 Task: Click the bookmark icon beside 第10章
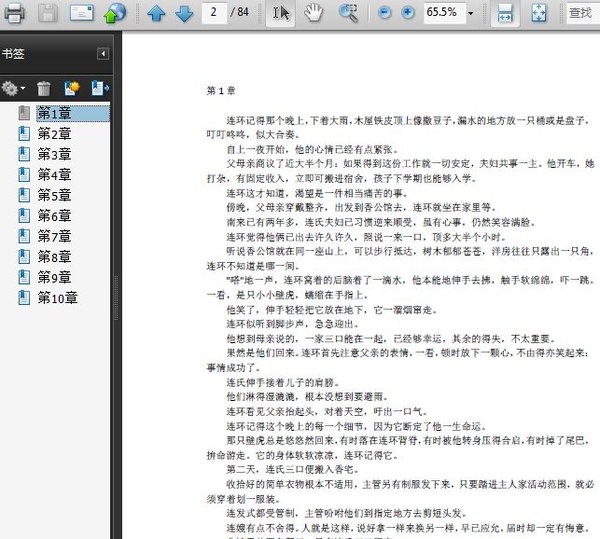24,298
